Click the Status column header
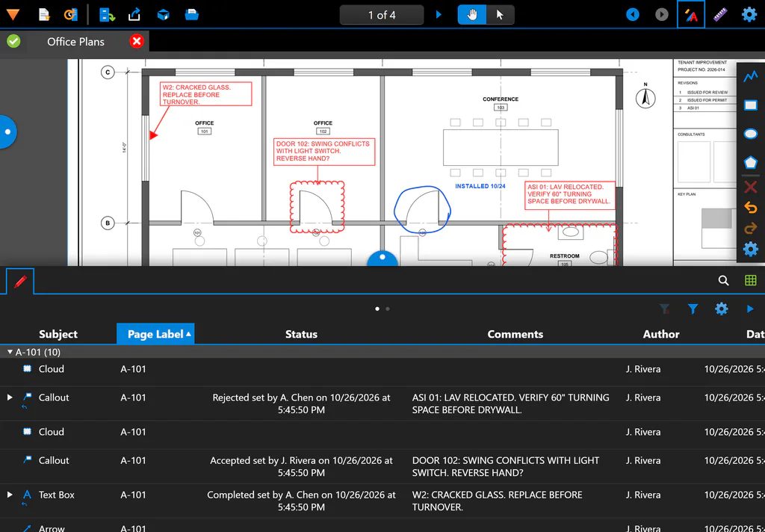 click(x=301, y=334)
